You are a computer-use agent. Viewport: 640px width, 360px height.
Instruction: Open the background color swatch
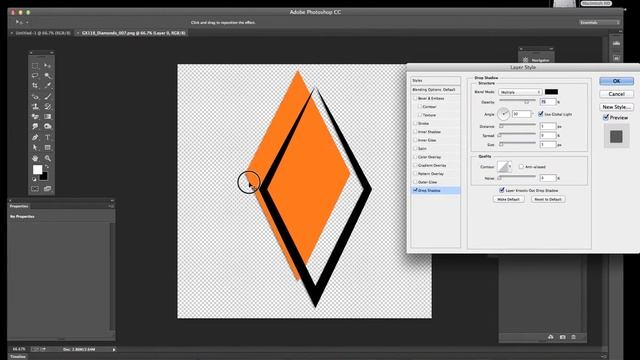[44, 176]
